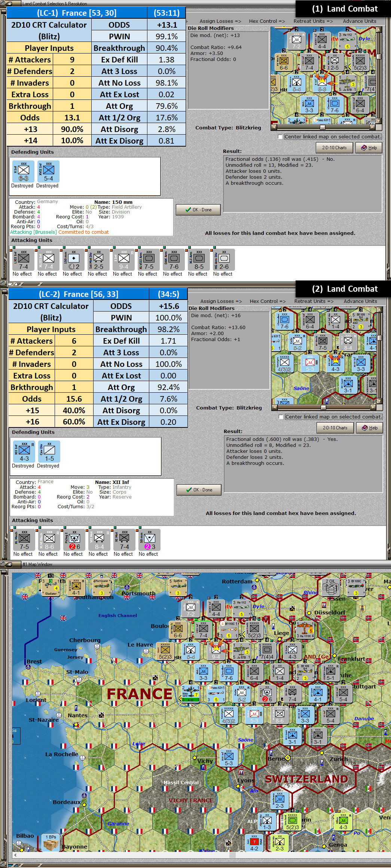Image resolution: width=391 pixels, height=868 pixels.
Task: Click the XII Inf 5-3 unit near Vichy
Action: pos(229,757)
